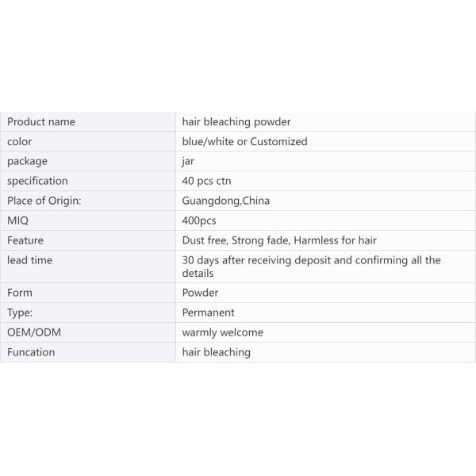Select the "Guangdong,China" cell
The width and height of the screenshot is (476, 476).
pos(226,202)
